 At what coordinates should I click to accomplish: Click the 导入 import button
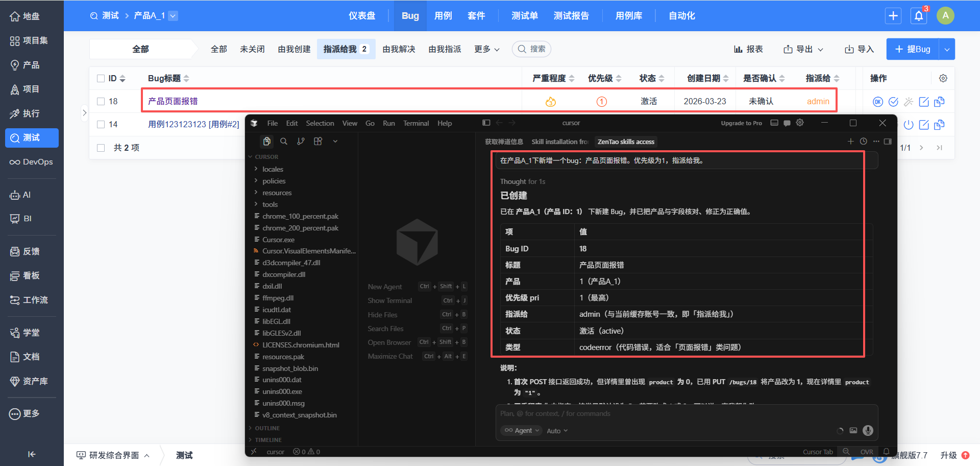click(860, 49)
